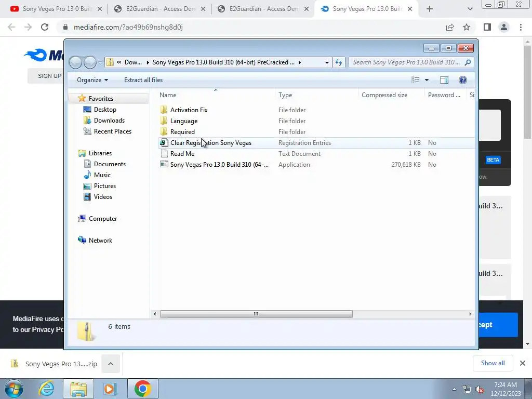532x399 pixels.
Task: Refresh the Explorer folder view
Action: [339, 62]
